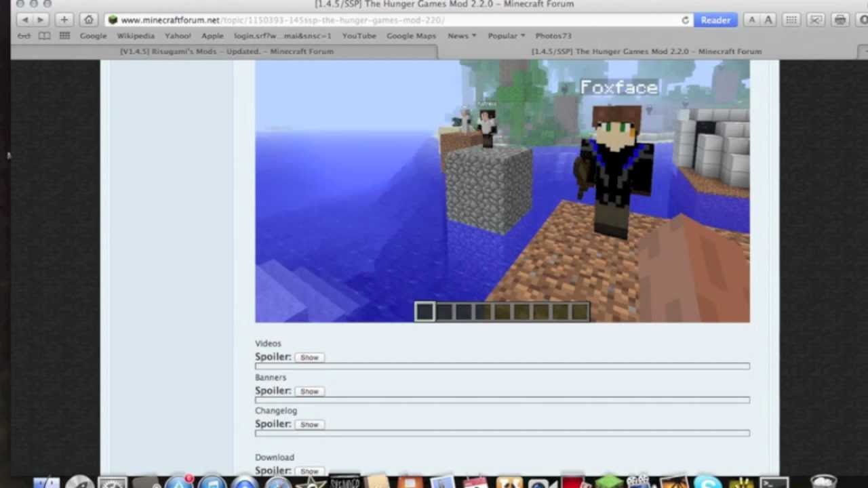Image resolution: width=868 pixels, height=488 pixels.
Task: Expand the Popular bookmarks dropdown
Action: pos(507,36)
